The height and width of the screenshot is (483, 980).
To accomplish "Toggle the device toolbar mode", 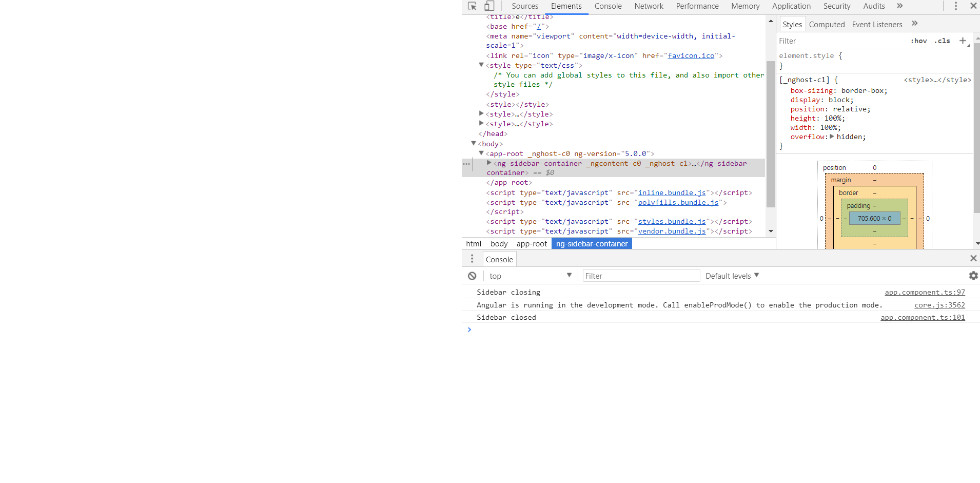I will click(x=489, y=6).
